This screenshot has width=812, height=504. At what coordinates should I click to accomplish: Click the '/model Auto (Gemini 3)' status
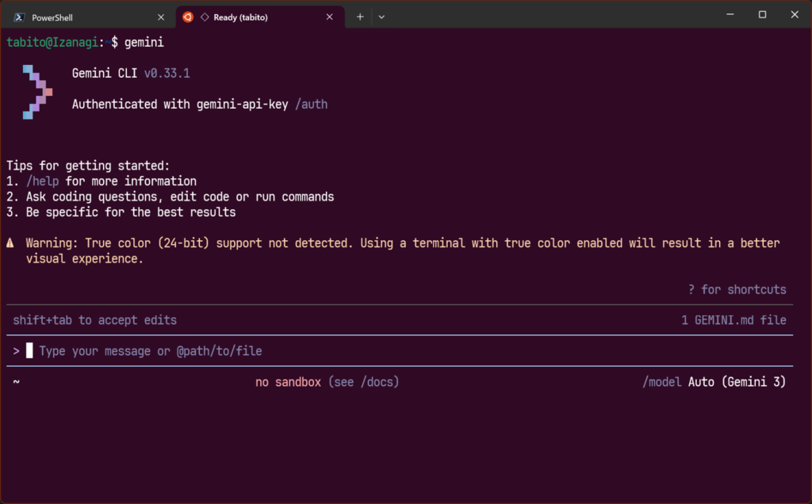tap(714, 382)
